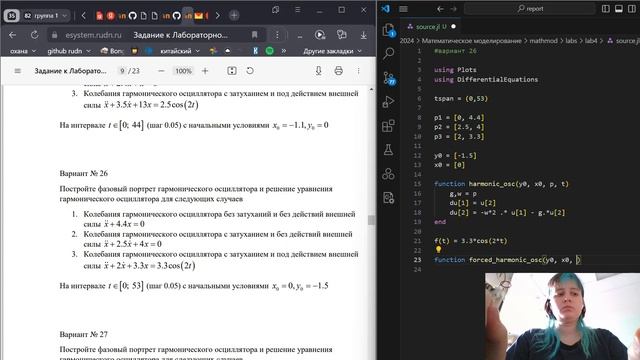Click the 'lab4' breadcrumb in VS Code
This screenshot has height=360, width=640.
tap(591, 41)
